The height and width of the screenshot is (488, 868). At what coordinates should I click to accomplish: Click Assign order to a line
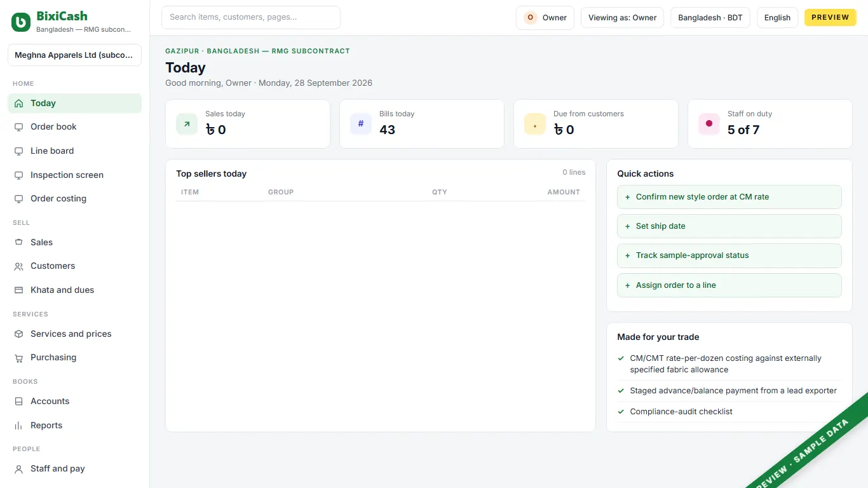(x=729, y=285)
